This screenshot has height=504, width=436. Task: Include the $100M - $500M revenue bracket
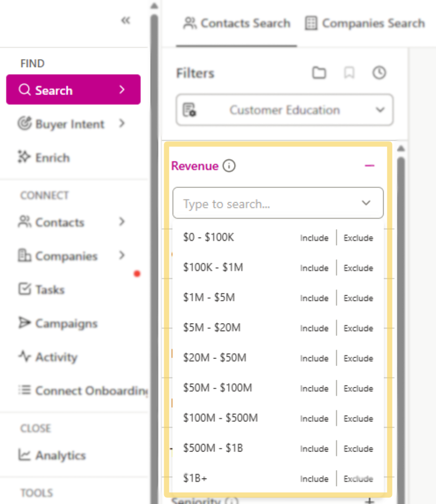point(313,419)
